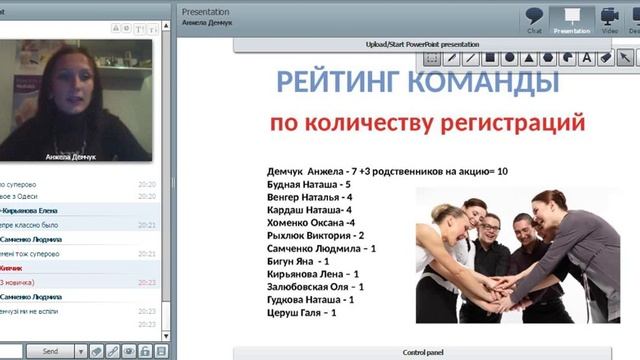This screenshot has height=360, width=640.
Task: Select the triangle shape tool
Action: 529,59
